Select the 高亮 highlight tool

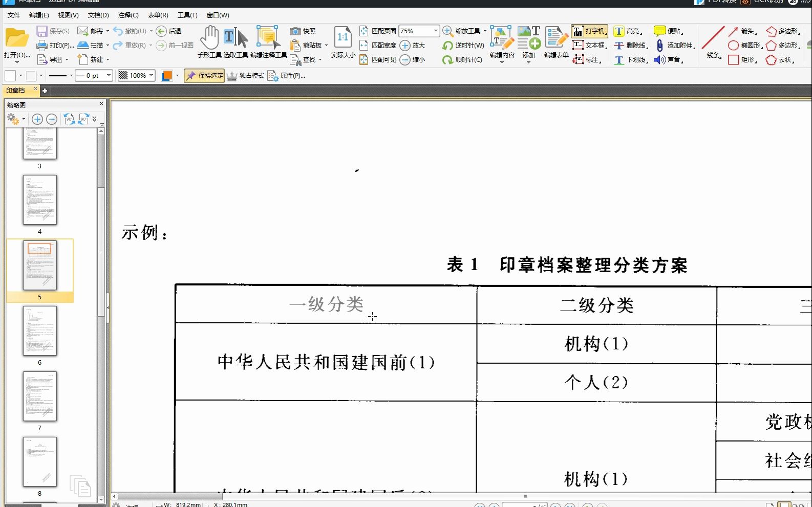628,31
